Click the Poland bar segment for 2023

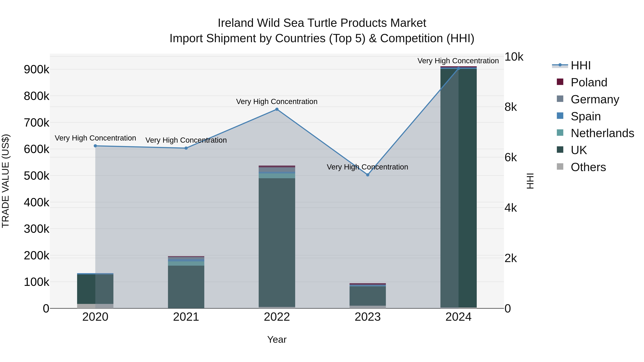368,284
